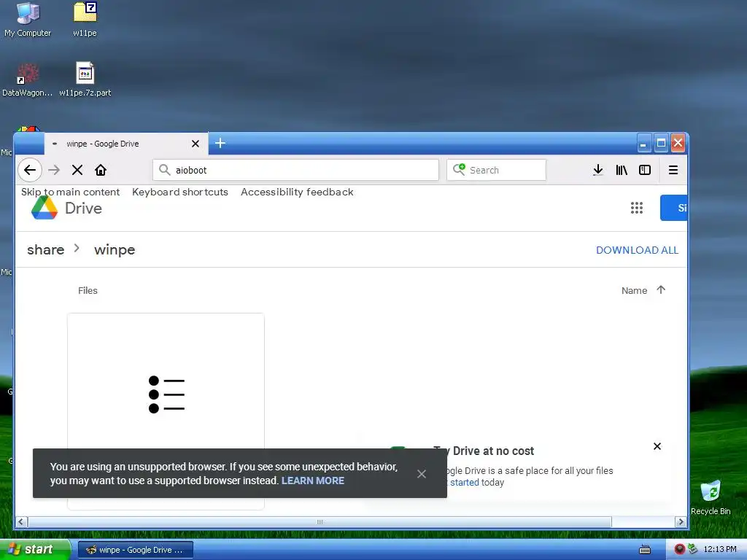Viewport: 747px width, 560px height.
Task: Close the winpe - Google Drive tab
Action: click(196, 144)
